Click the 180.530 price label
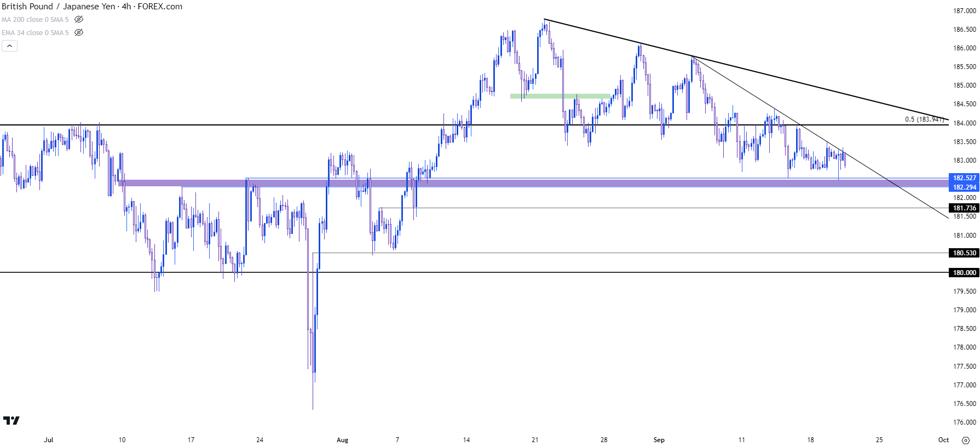The height and width of the screenshot is (446, 980). coord(964,253)
